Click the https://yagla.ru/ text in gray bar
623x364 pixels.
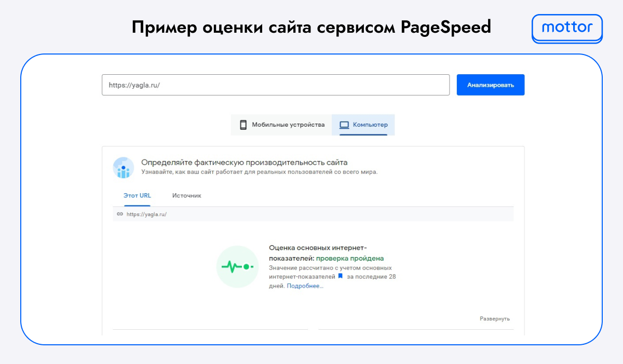[146, 214]
